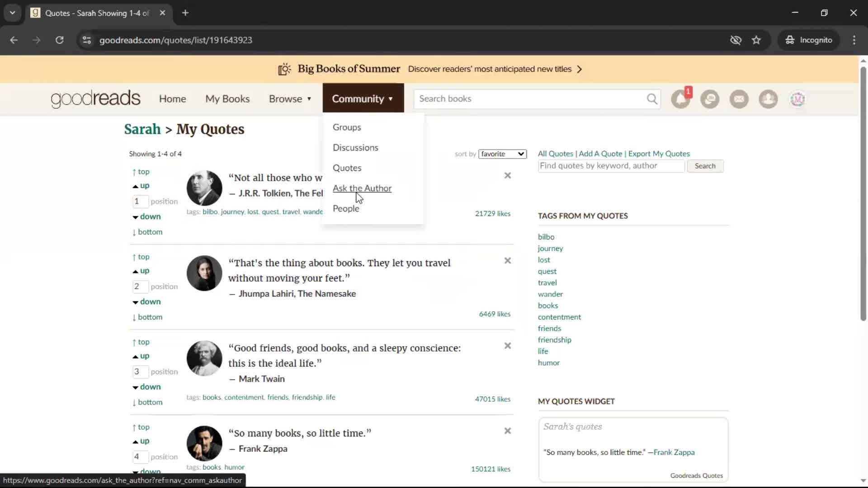Image resolution: width=868 pixels, height=488 pixels.
Task: Move Jhumpa Lahiri quote to bottom
Action: point(147,317)
